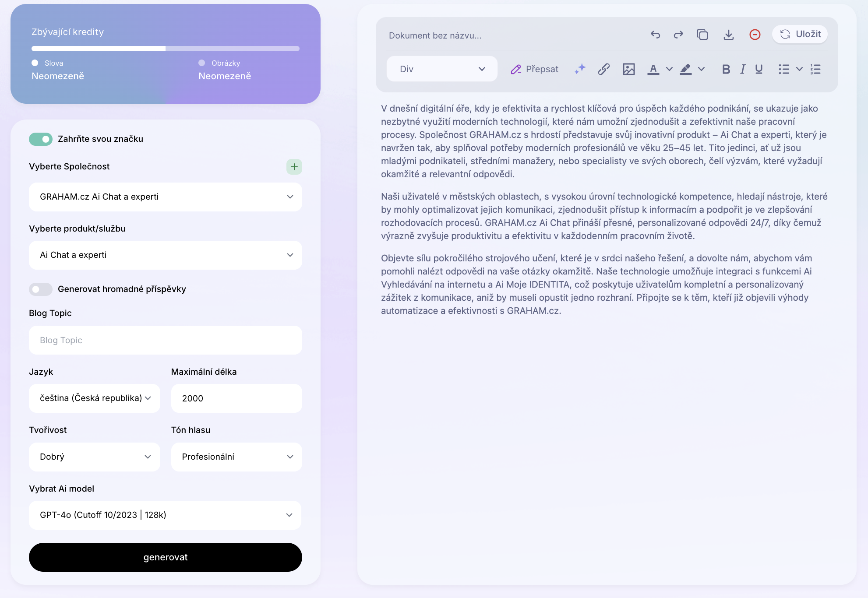The height and width of the screenshot is (598, 868).
Task: Download the document with download icon
Action: click(x=729, y=35)
